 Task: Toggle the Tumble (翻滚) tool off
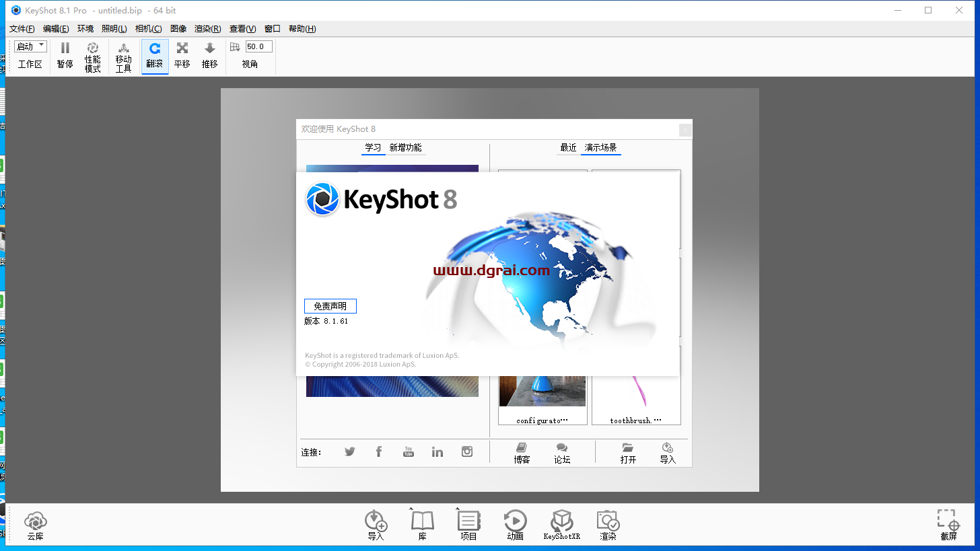tap(155, 56)
